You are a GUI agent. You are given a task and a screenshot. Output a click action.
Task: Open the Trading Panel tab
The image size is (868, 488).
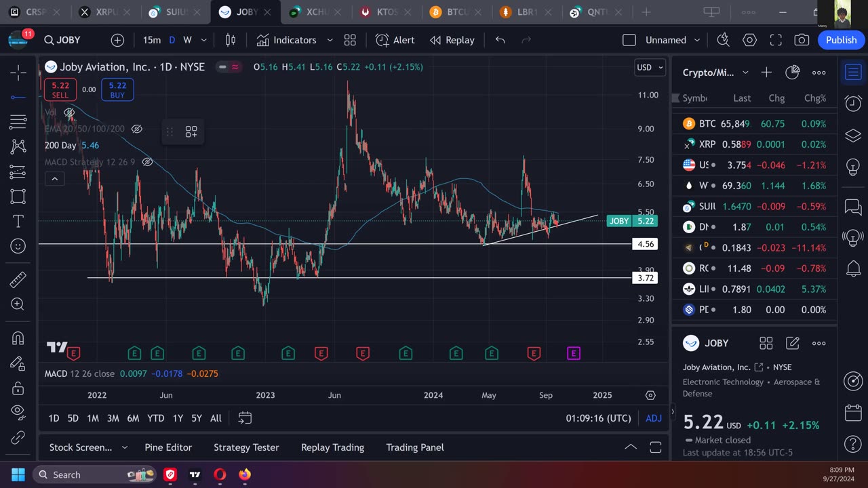[x=415, y=447]
